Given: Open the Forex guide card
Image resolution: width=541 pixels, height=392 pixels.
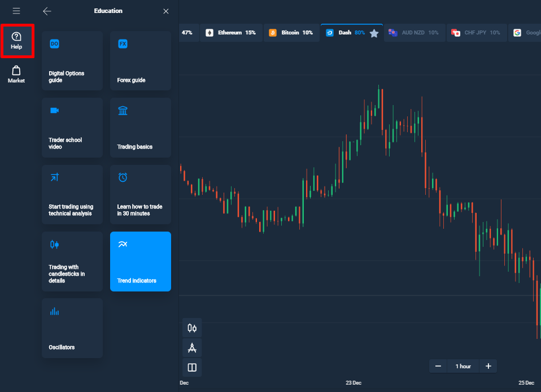Looking at the screenshot, I should (x=141, y=61).
